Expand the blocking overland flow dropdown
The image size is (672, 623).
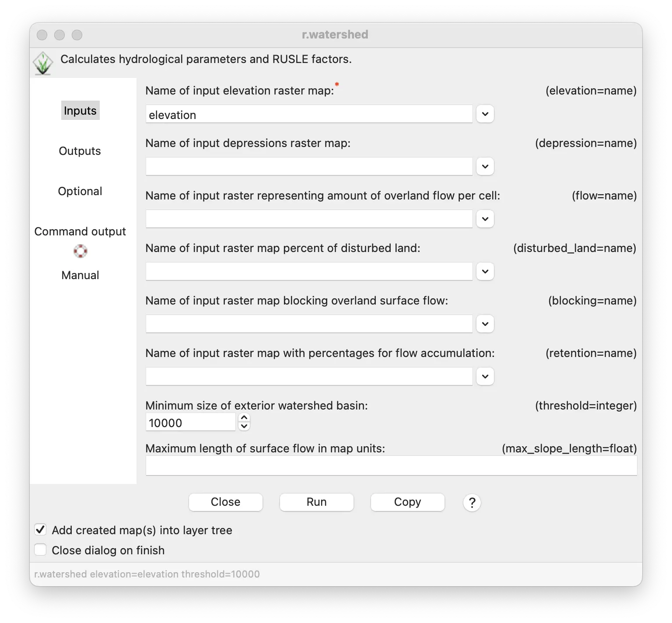pyautogui.click(x=485, y=324)
